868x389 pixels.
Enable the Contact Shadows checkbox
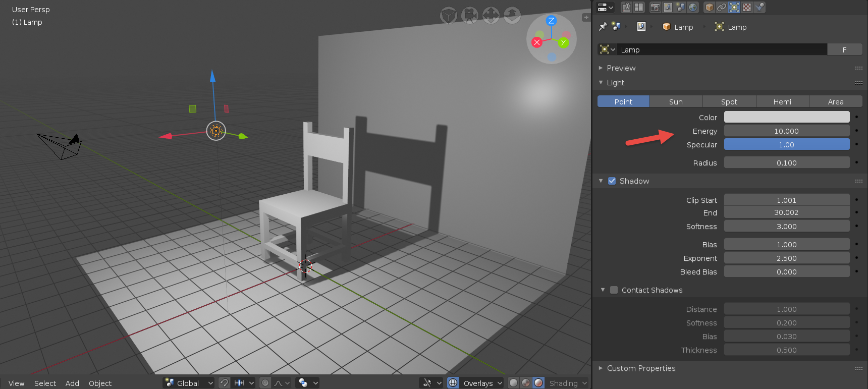point(614,290)
